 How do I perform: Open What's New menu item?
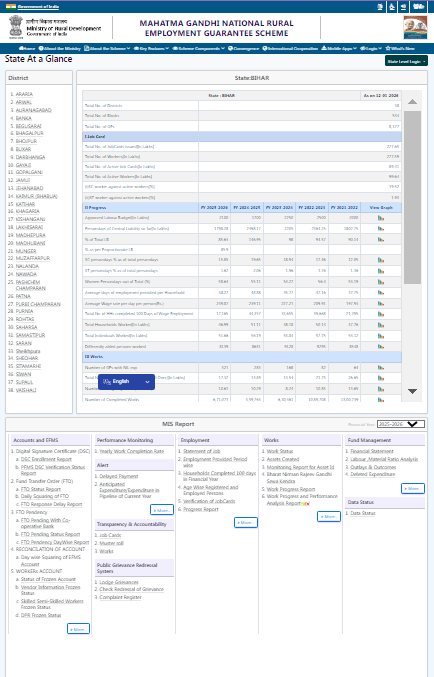point(400,48)
